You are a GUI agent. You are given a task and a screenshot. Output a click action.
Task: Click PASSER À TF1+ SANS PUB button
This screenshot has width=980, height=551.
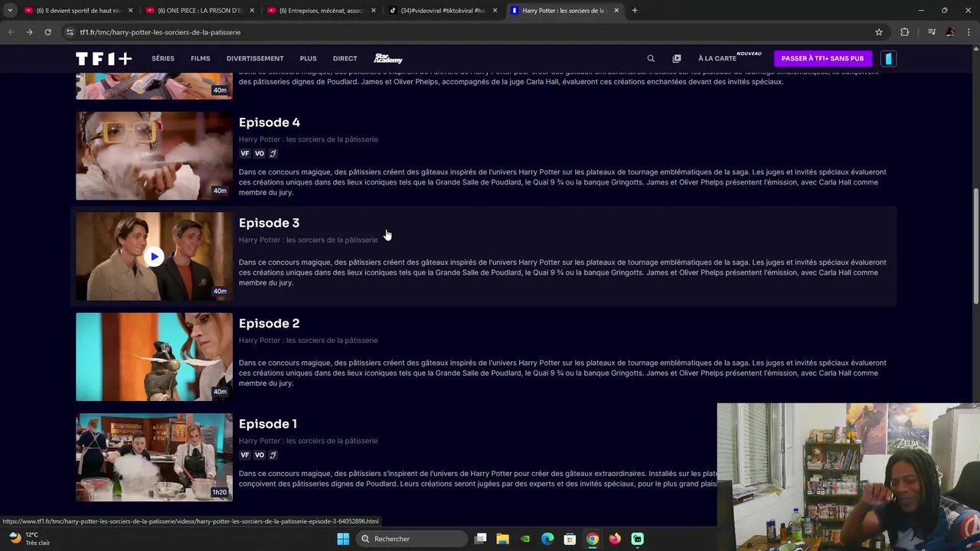coord(822,58)
